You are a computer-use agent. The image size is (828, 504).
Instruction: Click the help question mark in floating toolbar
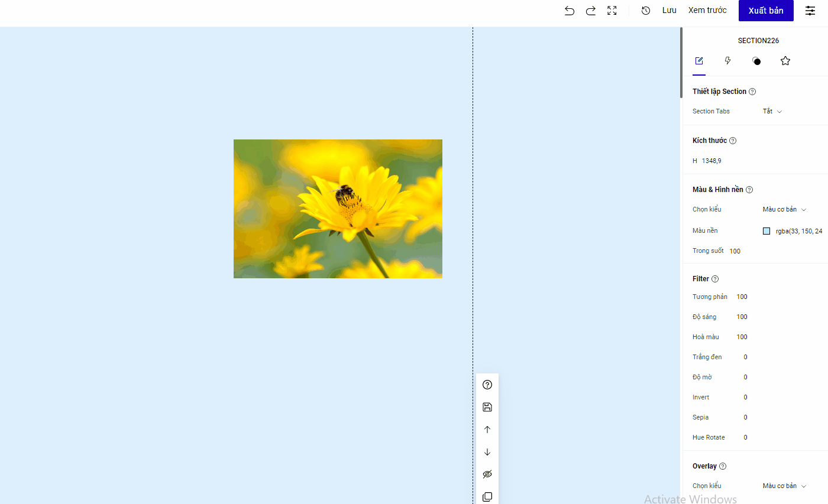(487, 385)
